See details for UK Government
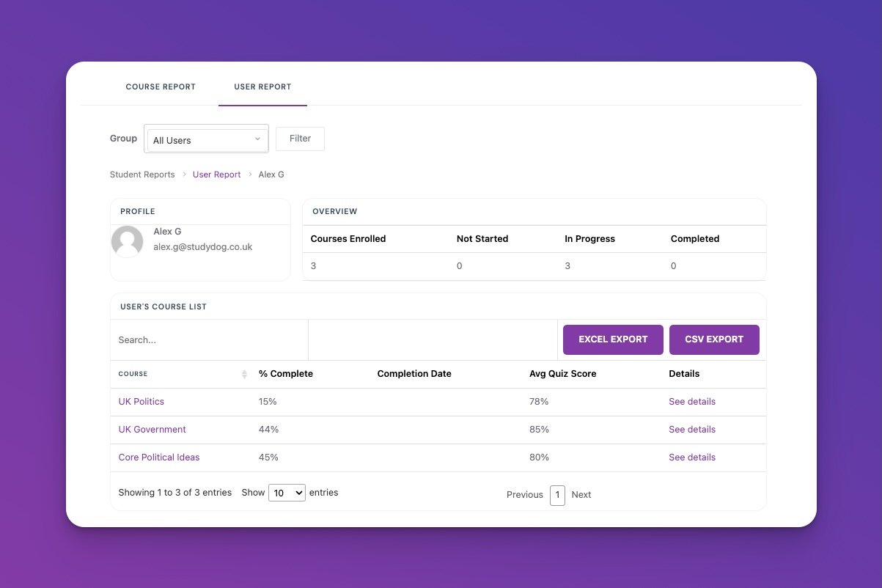This screenshot has width=882, height=588. (691, 430)
